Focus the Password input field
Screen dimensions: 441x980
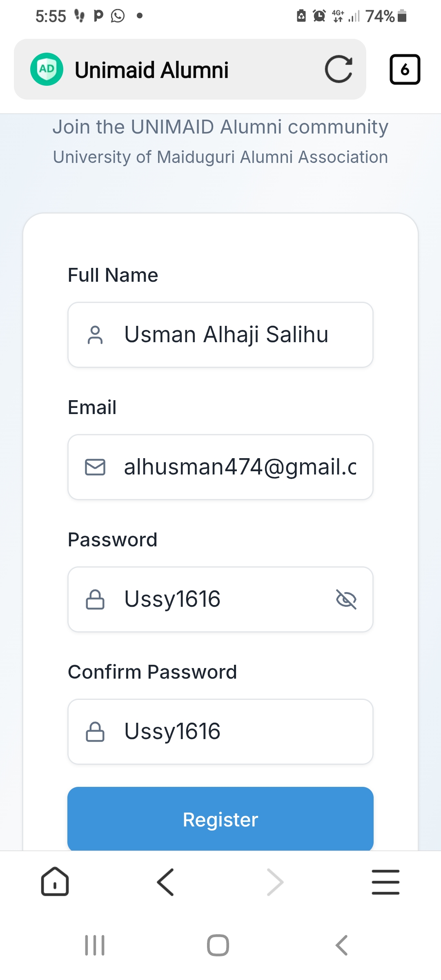pos(220,599)
